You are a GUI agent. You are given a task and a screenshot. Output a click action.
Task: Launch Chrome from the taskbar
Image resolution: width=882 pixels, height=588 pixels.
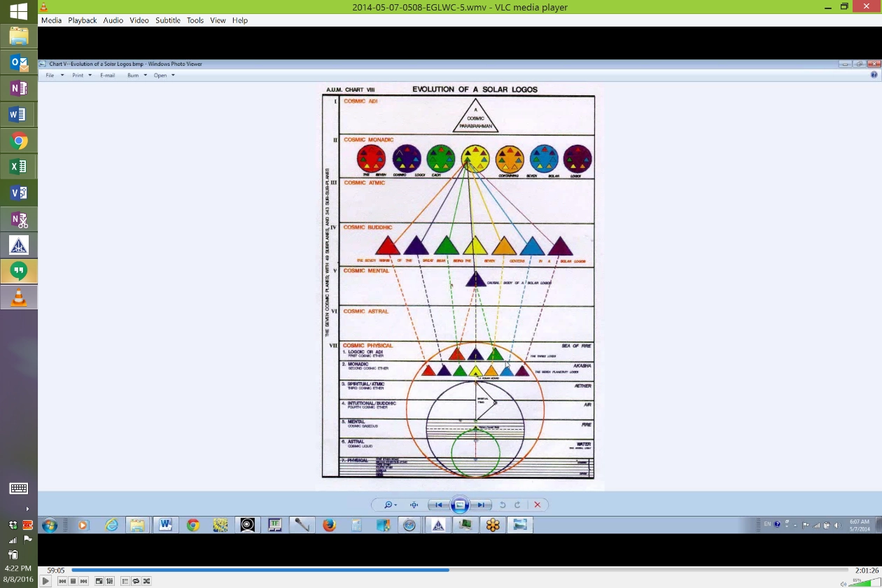click(x=19, y=141)
